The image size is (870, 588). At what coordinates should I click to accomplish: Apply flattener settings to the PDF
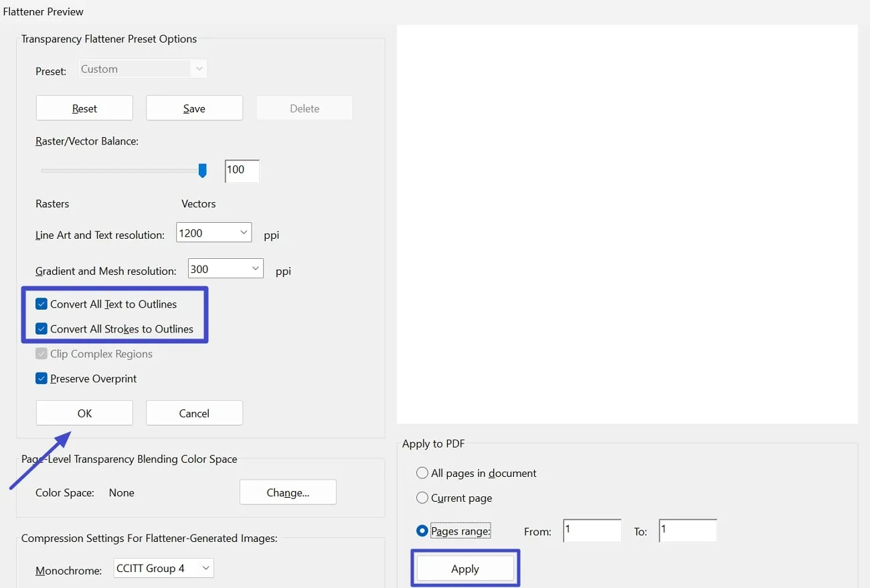[465, 568]
